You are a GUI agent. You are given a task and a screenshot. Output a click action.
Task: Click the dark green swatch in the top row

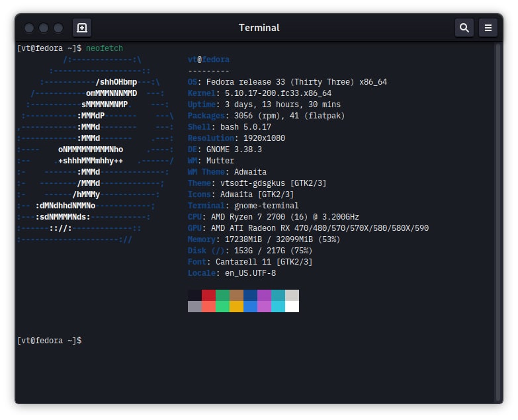click(222, 295)
